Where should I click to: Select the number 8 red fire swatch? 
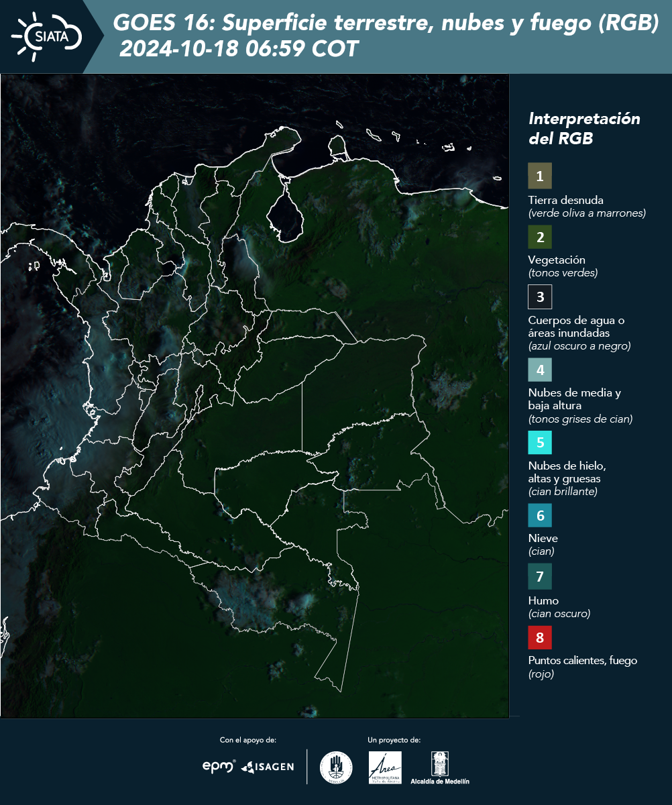[540, 636]
